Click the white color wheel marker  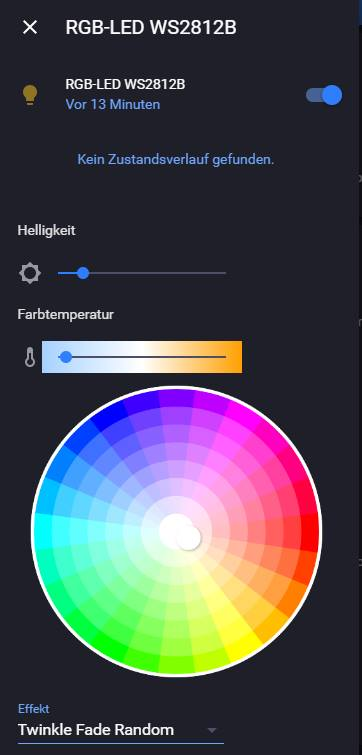click(188, 538)
